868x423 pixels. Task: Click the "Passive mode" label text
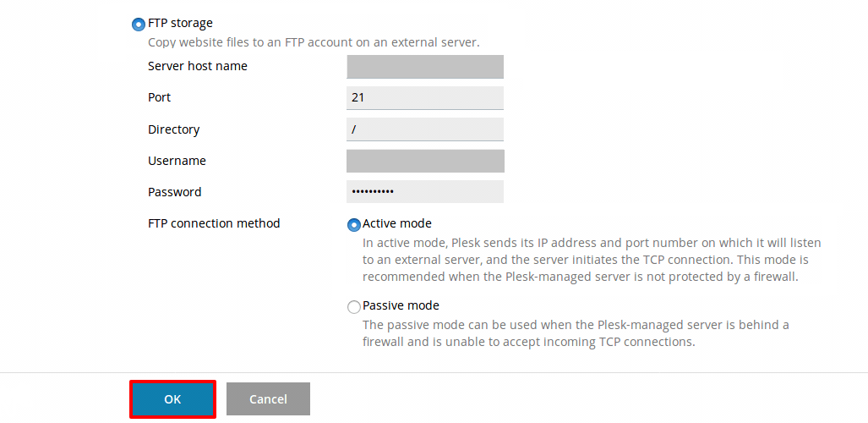pos(401,306)
